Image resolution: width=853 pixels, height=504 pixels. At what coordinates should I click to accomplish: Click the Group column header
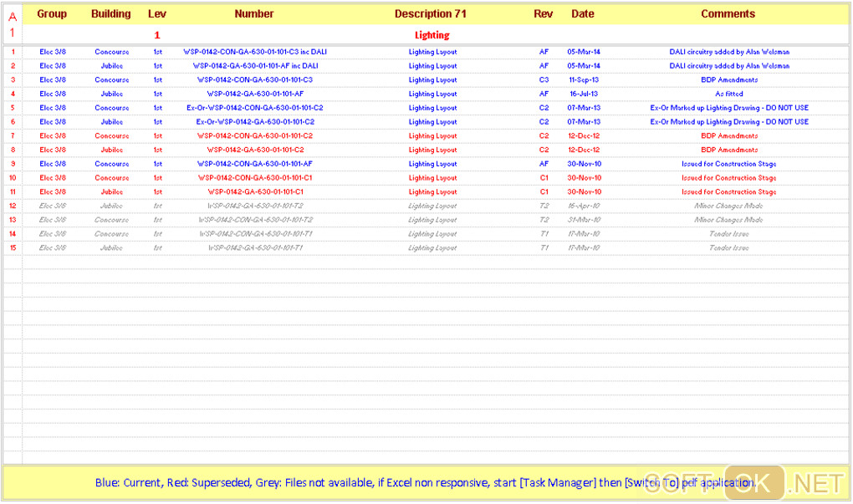(x=52, y=14)
